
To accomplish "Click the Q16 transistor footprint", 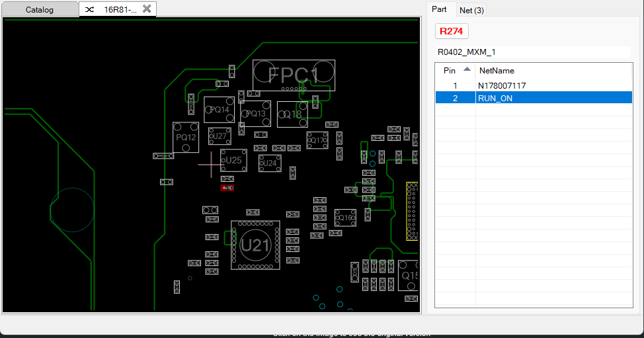I will tap(345, 217).
